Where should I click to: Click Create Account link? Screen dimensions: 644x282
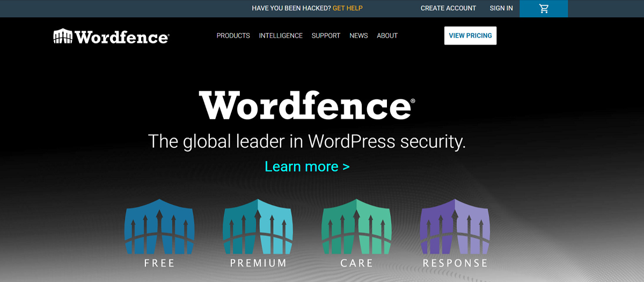pyautogui.click(x=448, y=9)
